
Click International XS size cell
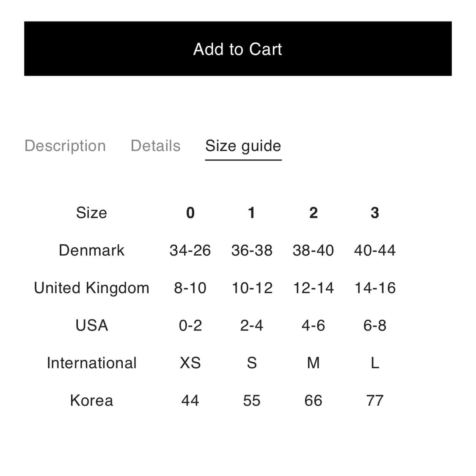point(190,363)
